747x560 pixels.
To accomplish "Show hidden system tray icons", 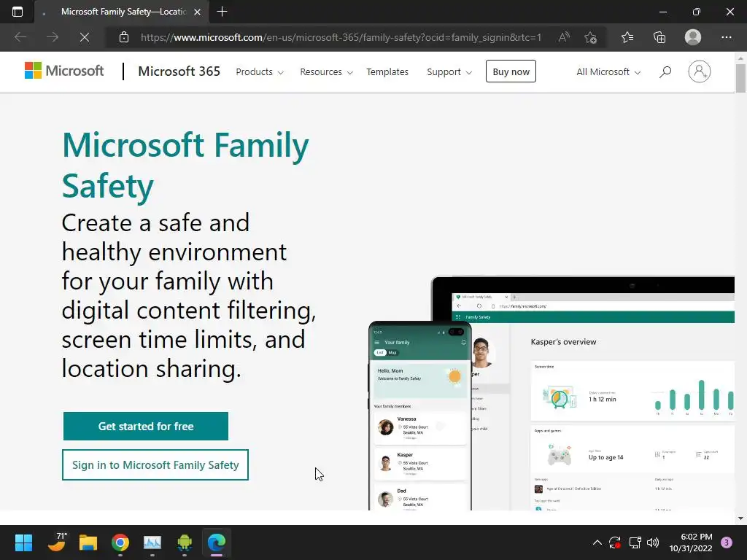I will [x=597, y=542].
